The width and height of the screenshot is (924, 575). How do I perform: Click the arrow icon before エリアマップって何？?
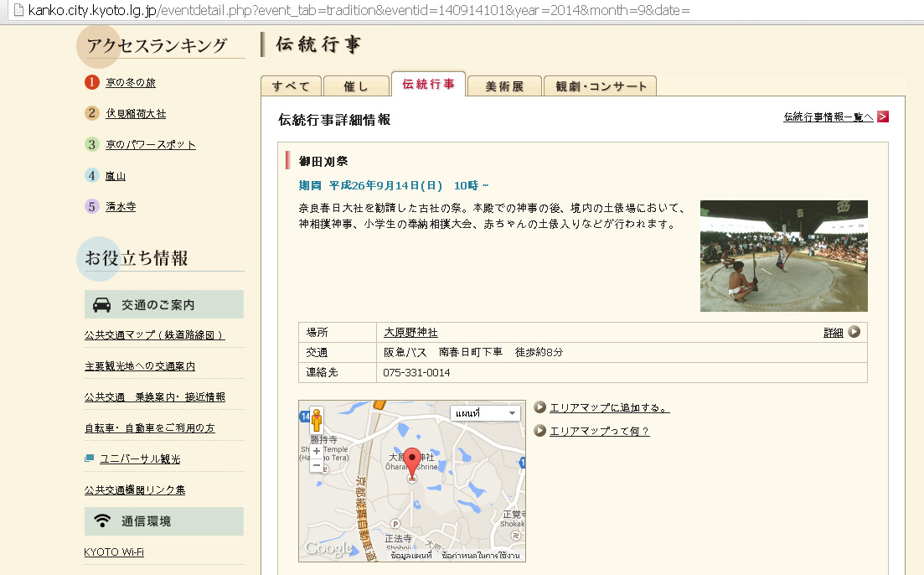pyautogui.click(x=539, y=431)
